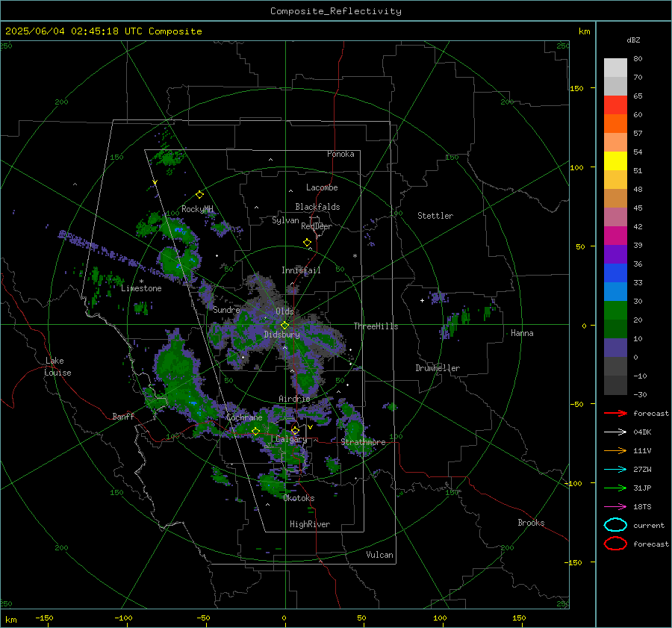Click the red forecast ellipse legend icon
This screenshot has height=628, width=672.
click(x=615, y=544)
